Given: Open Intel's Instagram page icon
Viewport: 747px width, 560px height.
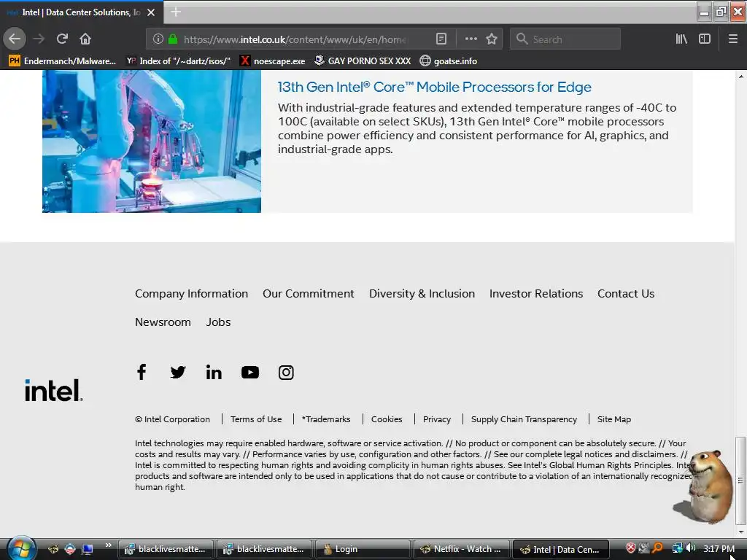Looking at the screenshot, I should coord(286,373).
